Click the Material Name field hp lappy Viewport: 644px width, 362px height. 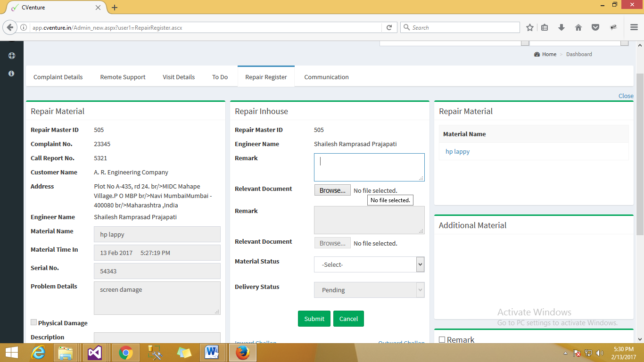pyautogui.click(x=157, y=234)
